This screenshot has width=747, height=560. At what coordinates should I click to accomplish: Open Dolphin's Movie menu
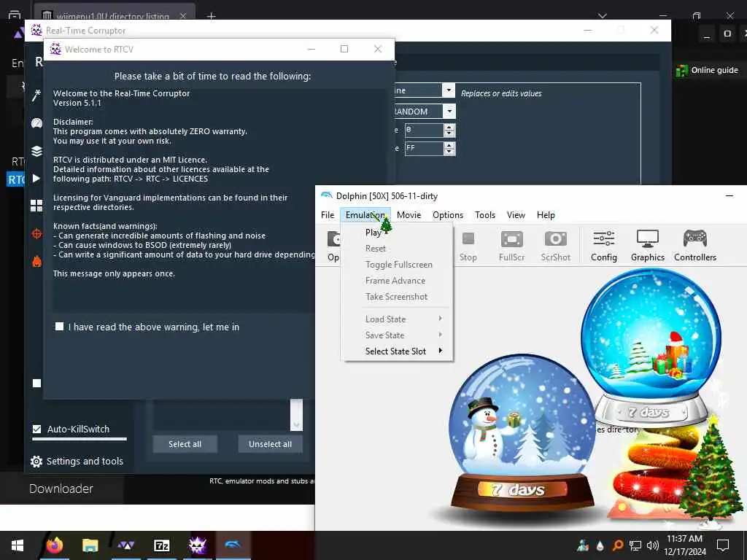(409, 215)
